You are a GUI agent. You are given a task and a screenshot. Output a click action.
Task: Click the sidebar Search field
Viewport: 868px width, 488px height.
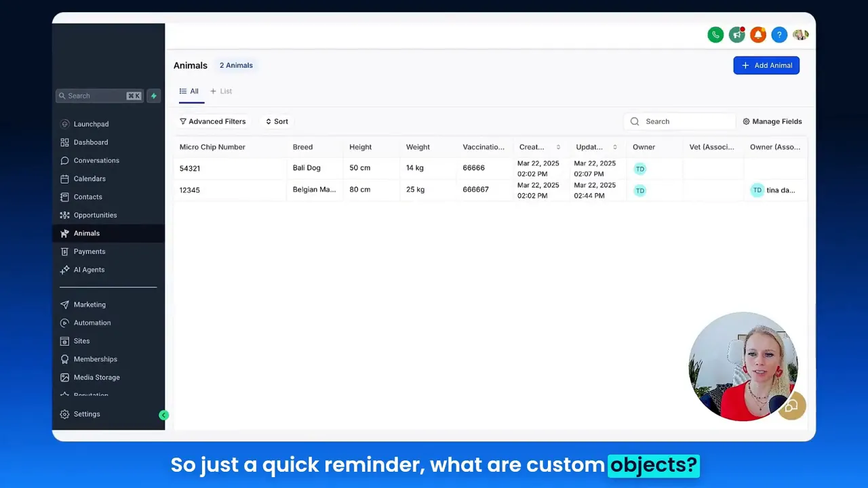[100, 96]
